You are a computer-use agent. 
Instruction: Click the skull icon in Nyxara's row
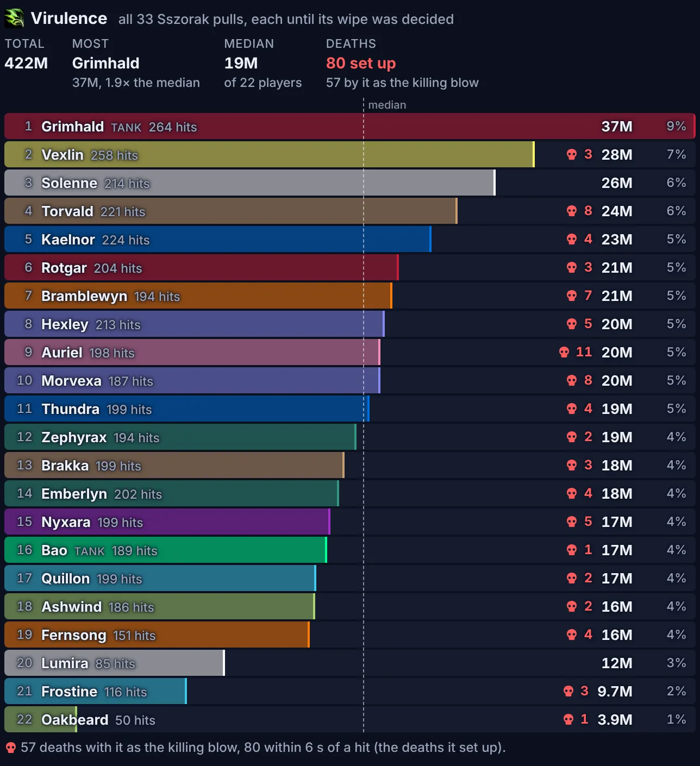coord(572,522)
